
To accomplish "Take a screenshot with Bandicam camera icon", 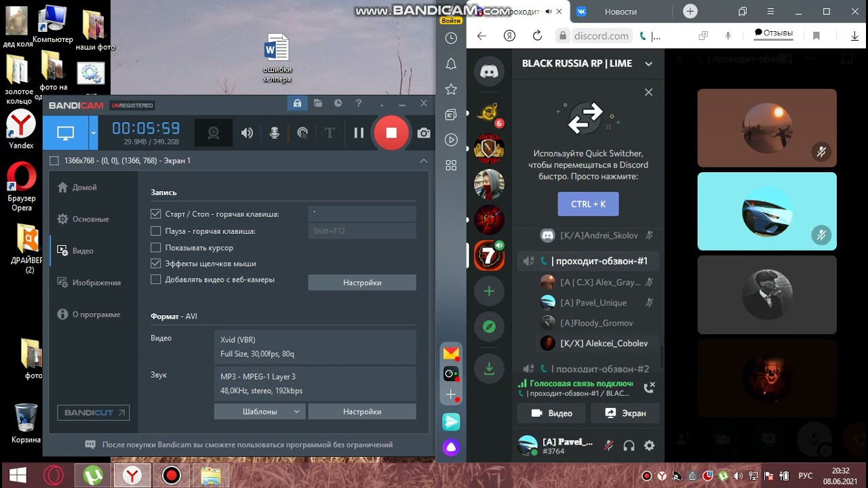I will point(424,133).
